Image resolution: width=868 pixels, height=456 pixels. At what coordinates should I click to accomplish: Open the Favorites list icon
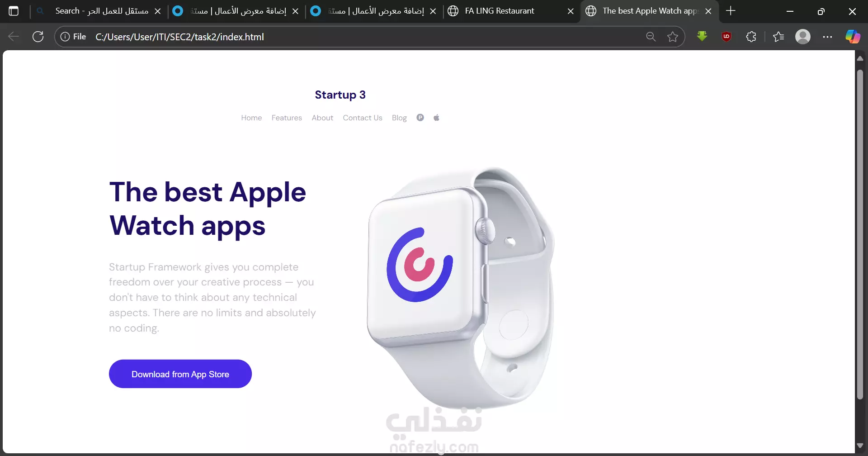coord(778,37)
